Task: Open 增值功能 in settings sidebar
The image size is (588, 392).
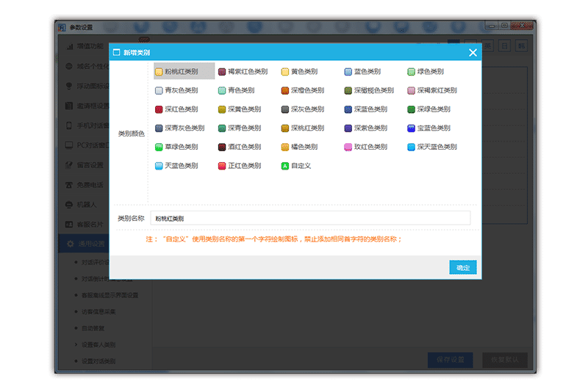Action: pyautogui.click(x=85, y=46)
